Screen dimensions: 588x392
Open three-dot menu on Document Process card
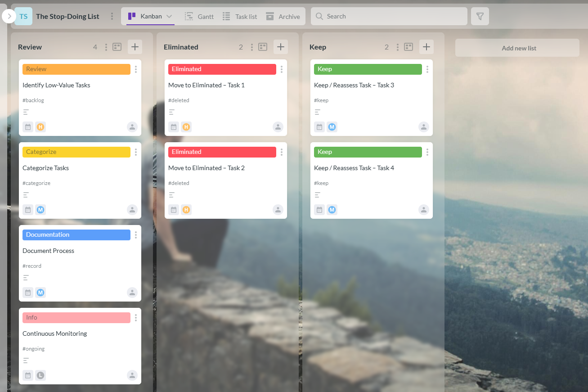click(x=136, y=235)
